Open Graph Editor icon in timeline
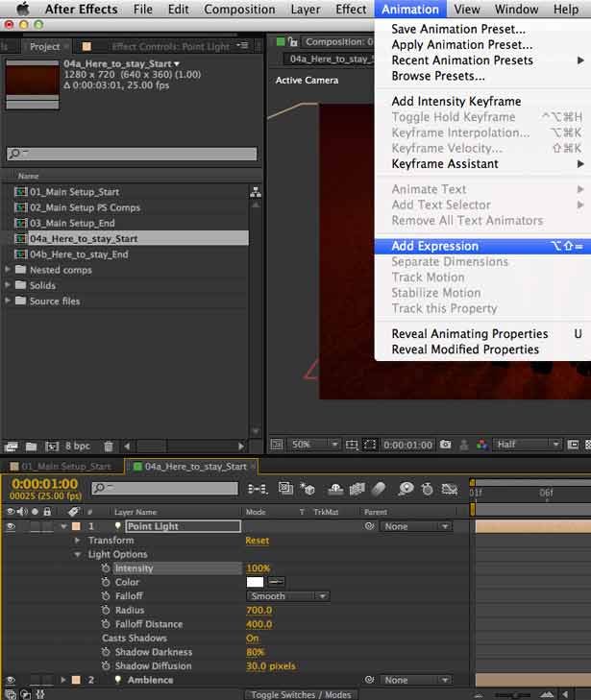The image size is (591, 700). (x=450, y=490)
